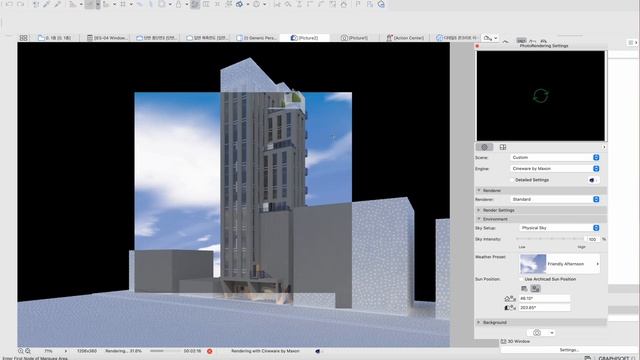This screenshot has width=640, height=360.
Task: Click the Undo arrow in the top toolbar
Action: pos(9,4)
